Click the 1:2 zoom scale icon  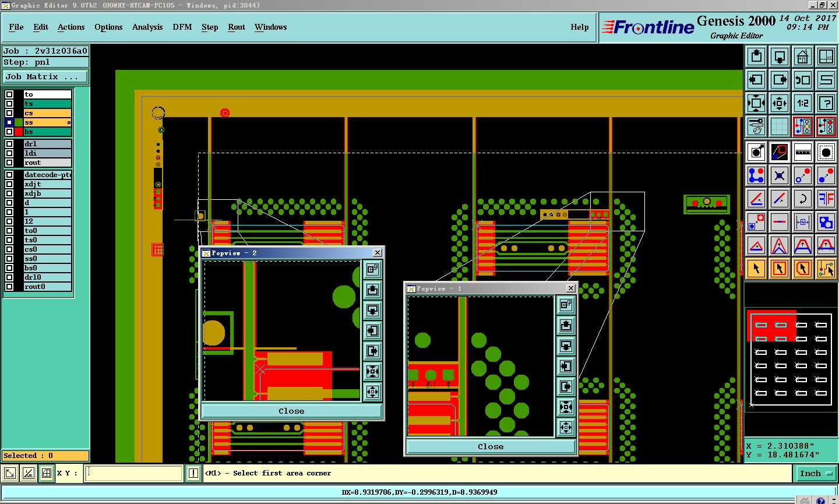tap(803, 103)
